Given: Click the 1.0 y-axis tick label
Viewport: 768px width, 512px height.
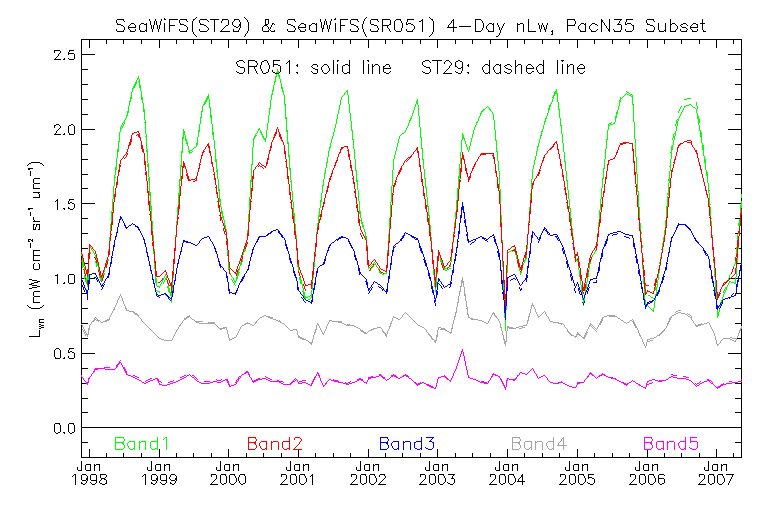Looking at the screenshot, I should click(64, 279).
